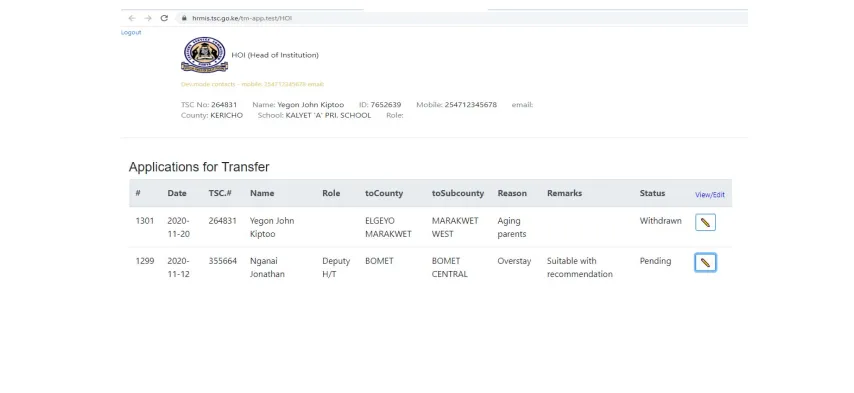Click the Remarks column header
The image size is (854, 393).
(x=564, y=193)
